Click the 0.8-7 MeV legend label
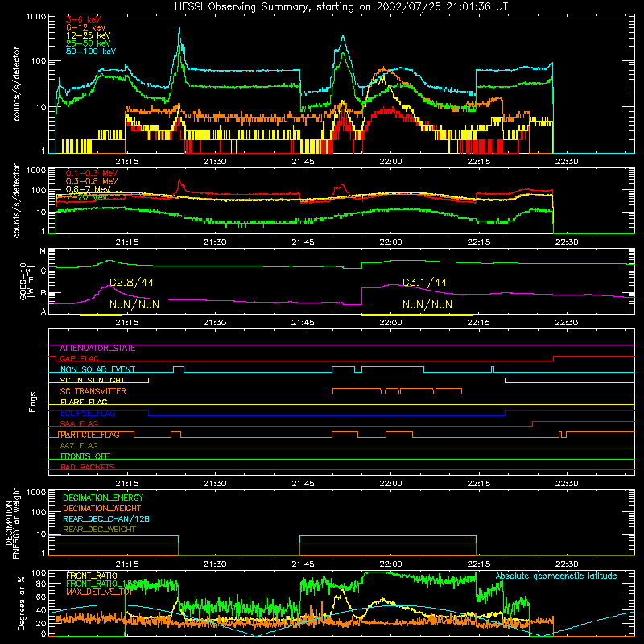 (89, 189)
